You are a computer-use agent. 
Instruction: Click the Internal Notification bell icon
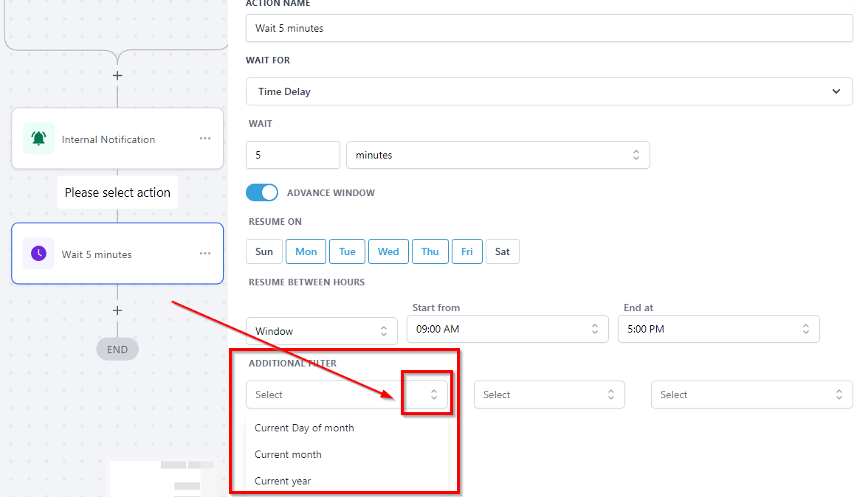coord(38,138)
